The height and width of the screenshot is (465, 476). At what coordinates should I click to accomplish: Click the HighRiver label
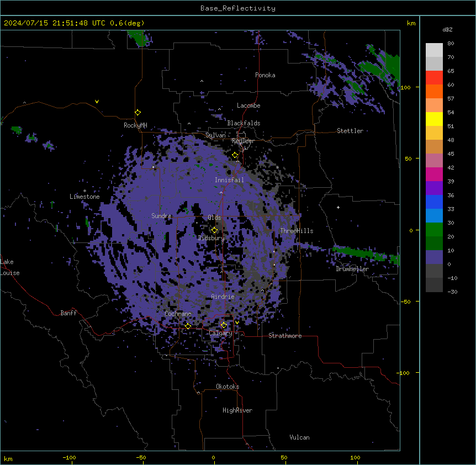pos(237,410)
